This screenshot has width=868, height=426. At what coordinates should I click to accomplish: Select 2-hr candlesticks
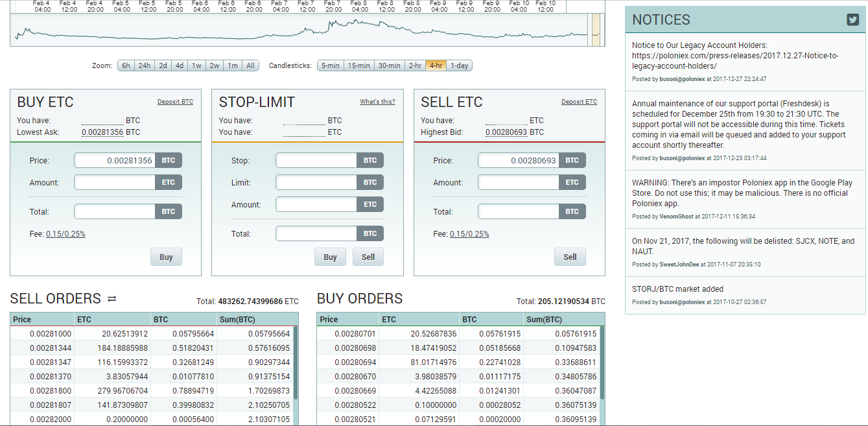(415, 65)
